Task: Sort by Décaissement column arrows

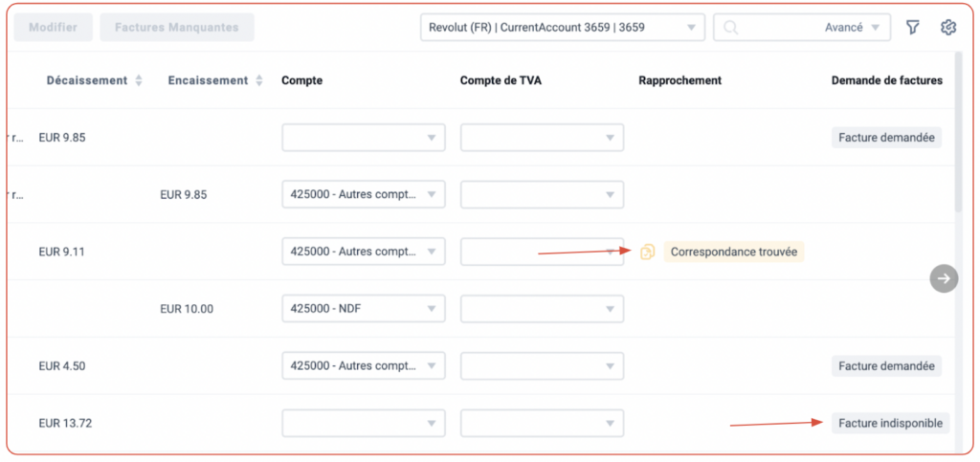Action: tap(139, 80)
